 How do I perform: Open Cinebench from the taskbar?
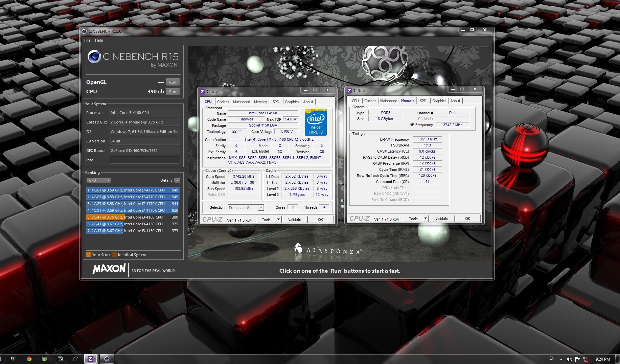pos(107,359)
